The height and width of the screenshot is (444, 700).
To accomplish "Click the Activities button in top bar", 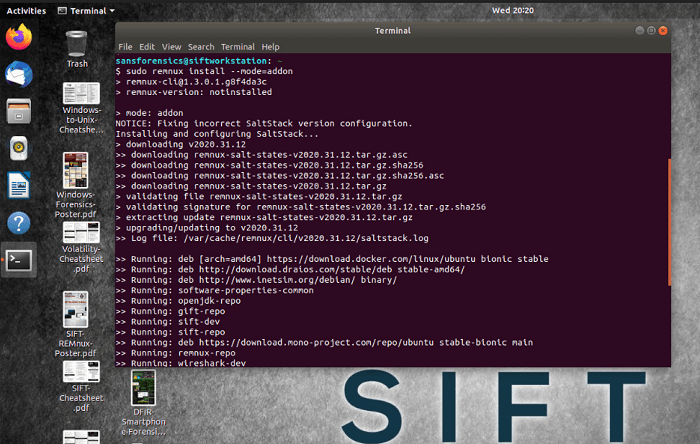I will point(26,10).
